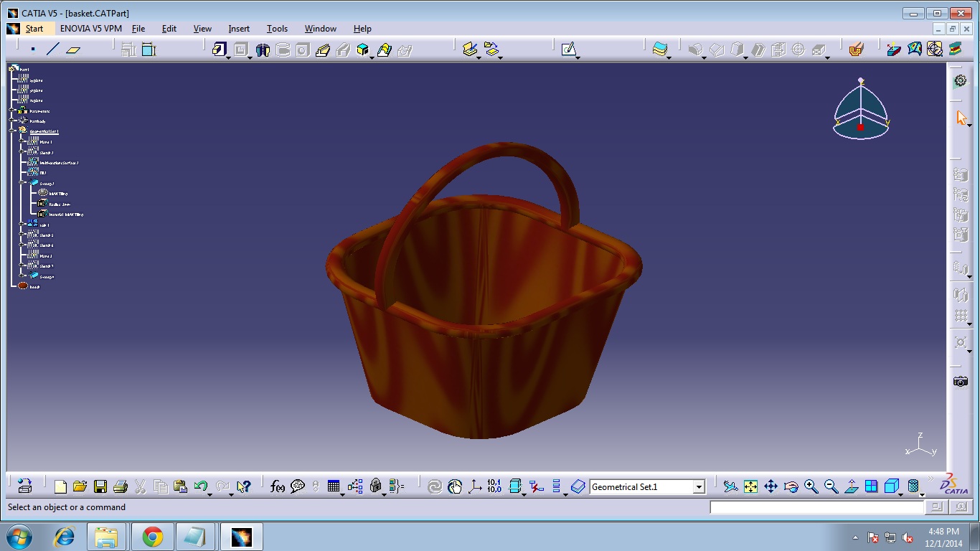
Task: Activate the Pan view tool
Action: pyautogui.click(x=771, y=486)
